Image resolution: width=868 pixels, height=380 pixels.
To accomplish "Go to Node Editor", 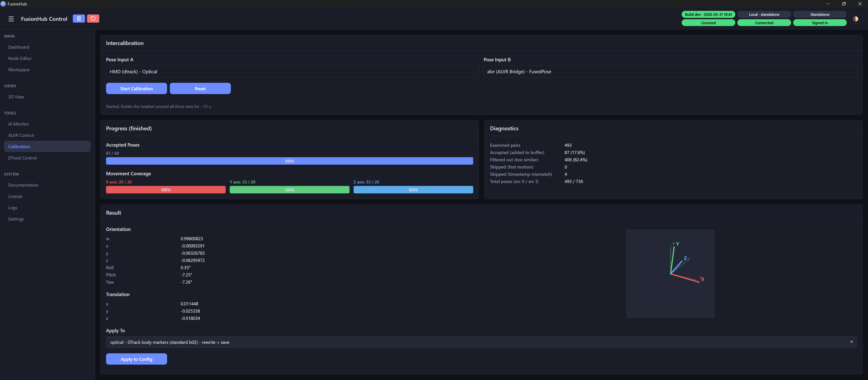I will [47, 58].
